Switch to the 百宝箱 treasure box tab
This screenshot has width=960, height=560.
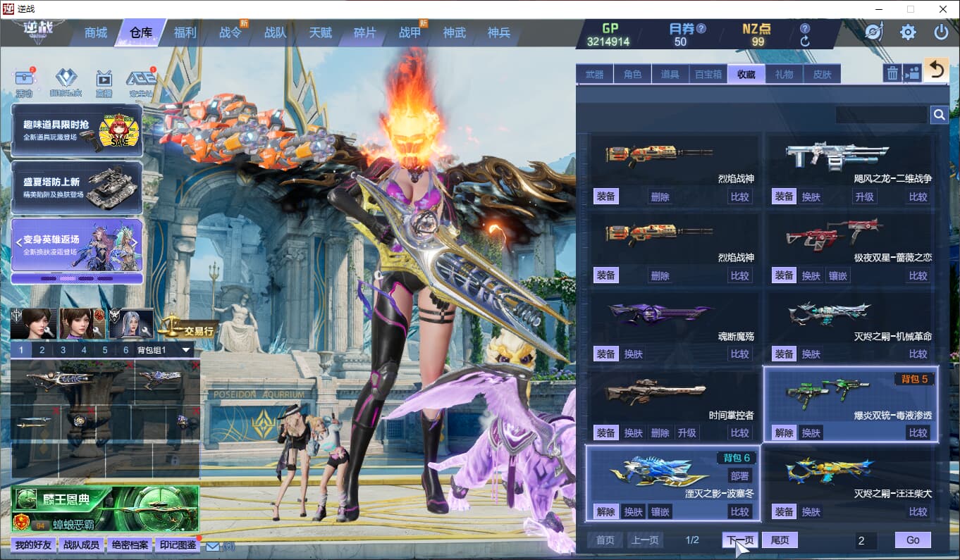pyautogui.click(x=708, y=74)
